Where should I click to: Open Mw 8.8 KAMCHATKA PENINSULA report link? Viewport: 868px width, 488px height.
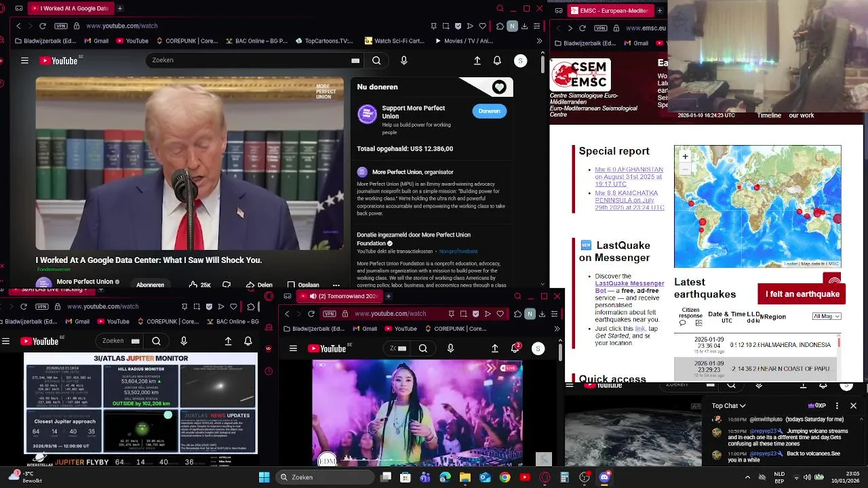(629, 200)
